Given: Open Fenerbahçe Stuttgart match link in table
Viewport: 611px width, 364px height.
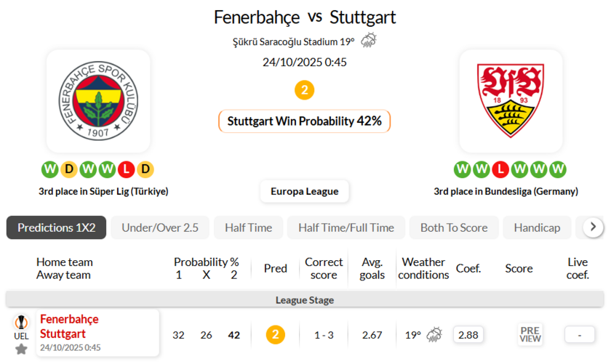Looking at the screenshot, I should tap(69, 326).
